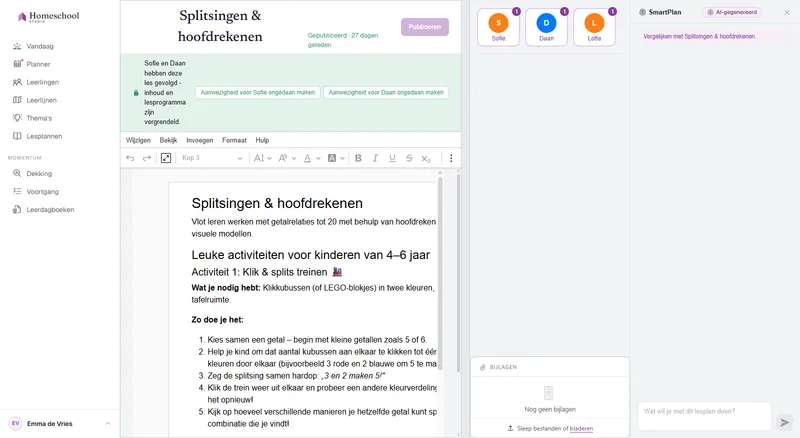Click the 'Zo doe je het:' text

coord(217,320)
